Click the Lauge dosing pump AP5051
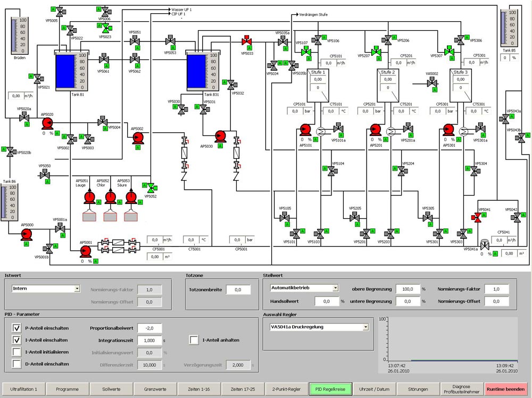532x398 pixels. tap(89, 198)
